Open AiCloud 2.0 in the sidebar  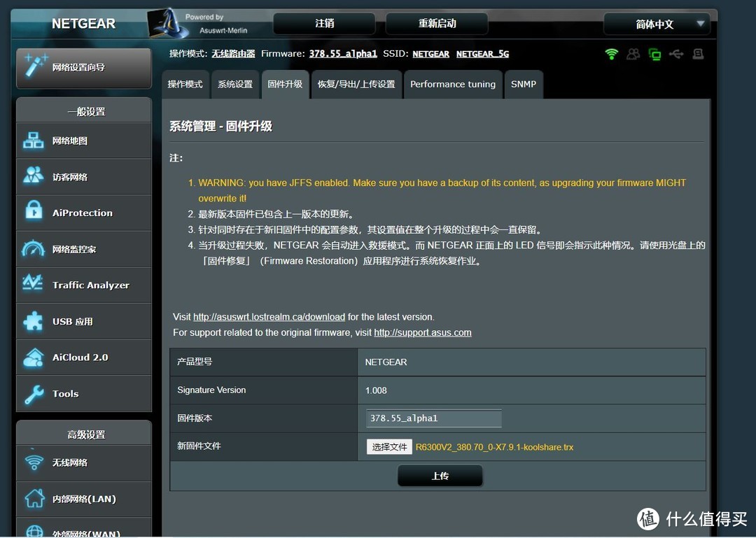(84, 358)
